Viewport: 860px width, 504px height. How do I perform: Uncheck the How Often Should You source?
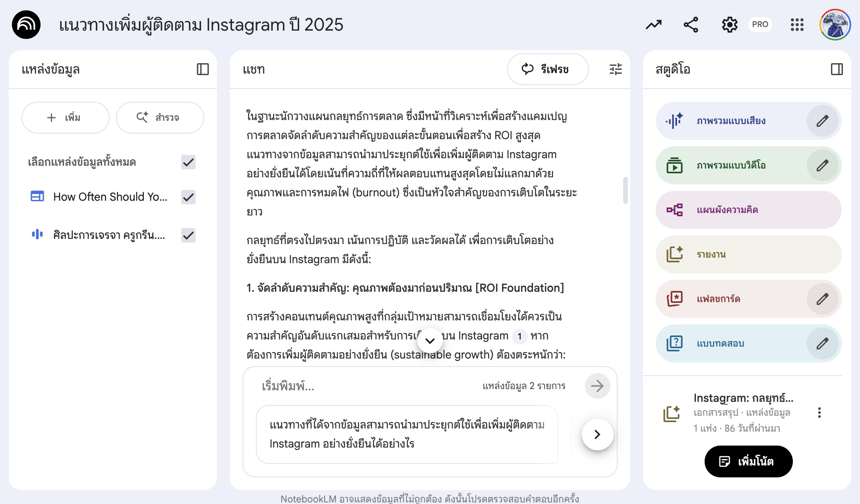(x=188, y=197)
